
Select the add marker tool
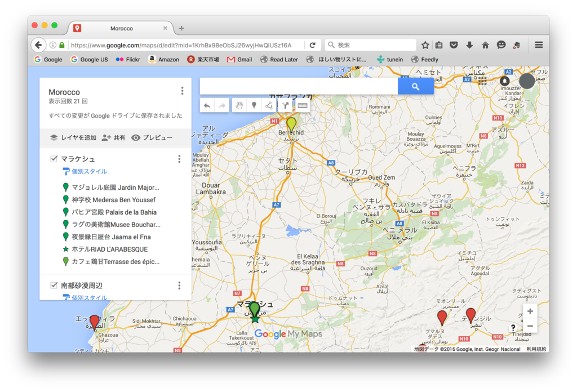[x=254, y=106]
